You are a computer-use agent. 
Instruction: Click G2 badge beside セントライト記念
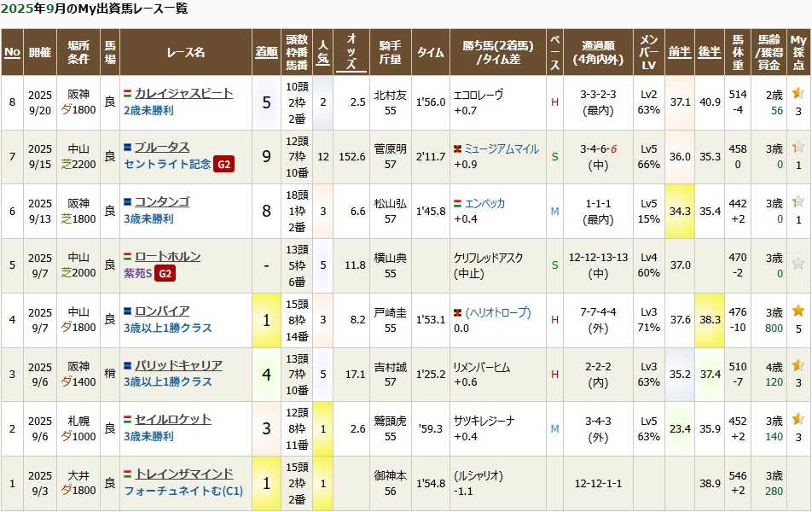click(x=223, y=165)
